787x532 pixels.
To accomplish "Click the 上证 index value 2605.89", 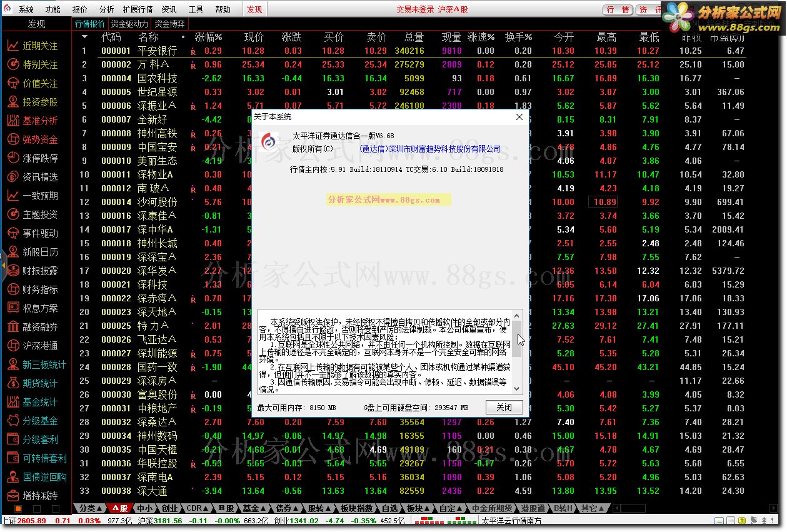I will tap(31, 521).
